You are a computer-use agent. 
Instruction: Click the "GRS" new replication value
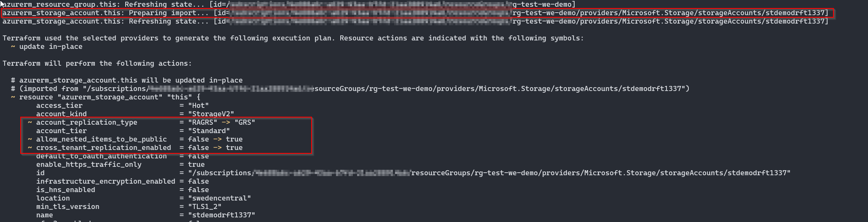click(x=245, y=123)
